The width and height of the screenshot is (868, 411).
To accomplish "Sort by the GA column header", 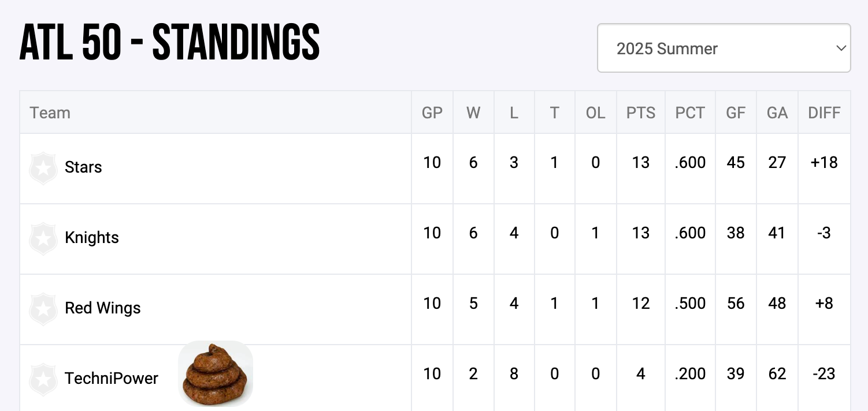I will click(x=777, y=113).
